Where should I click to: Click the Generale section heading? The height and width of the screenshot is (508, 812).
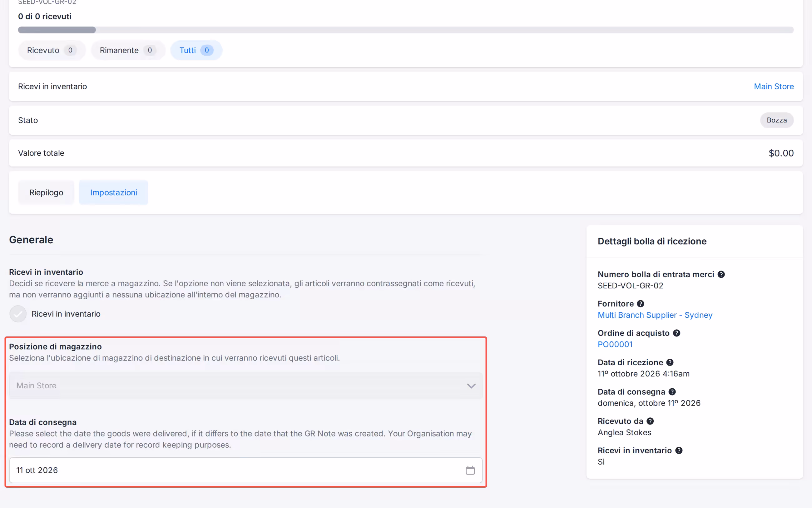coord(31,240)
